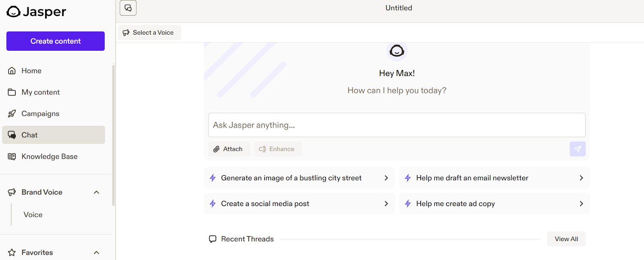644x260 pixels.
Task: Click the Recent Threads heading
Action: [x=248, y=239]
